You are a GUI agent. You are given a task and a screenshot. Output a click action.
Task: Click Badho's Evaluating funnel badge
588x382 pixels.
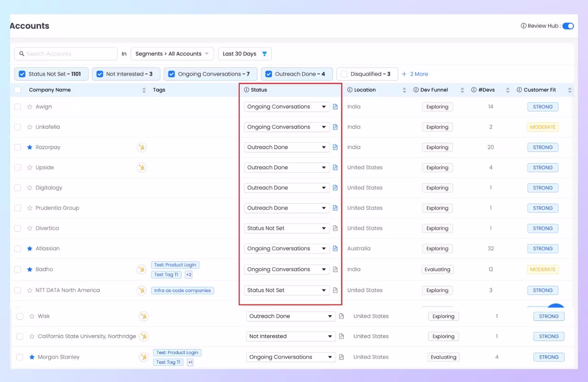[437, 270]
